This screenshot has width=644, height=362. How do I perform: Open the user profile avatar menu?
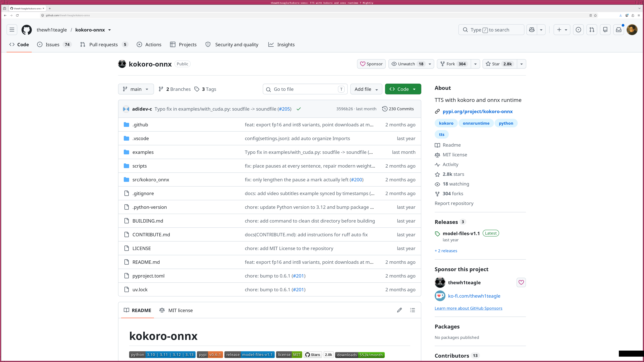click(x=632, y=30)
